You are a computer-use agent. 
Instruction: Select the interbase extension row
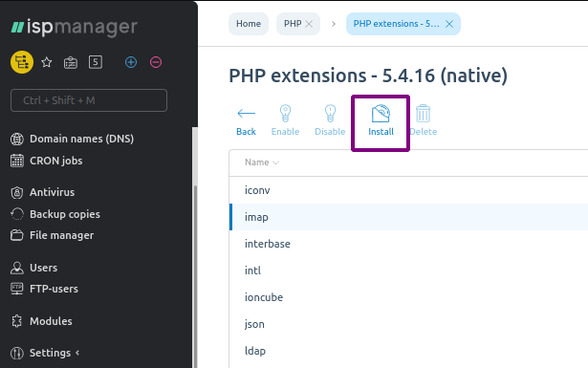(x=408, y=244)
